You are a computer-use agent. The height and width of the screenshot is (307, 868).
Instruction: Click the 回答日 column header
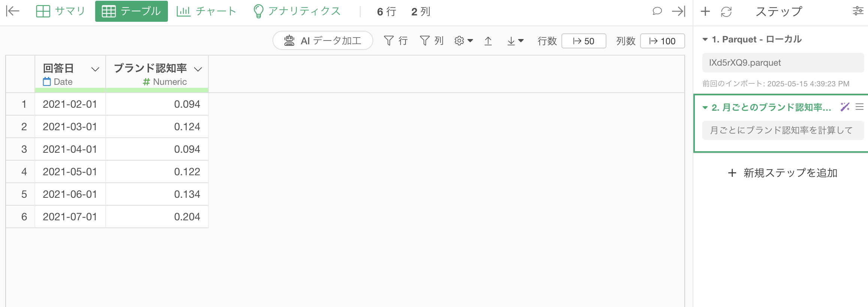click(70, 74)
